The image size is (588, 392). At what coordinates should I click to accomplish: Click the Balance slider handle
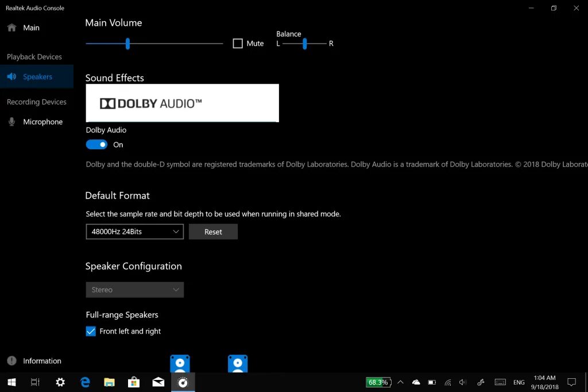304,44
